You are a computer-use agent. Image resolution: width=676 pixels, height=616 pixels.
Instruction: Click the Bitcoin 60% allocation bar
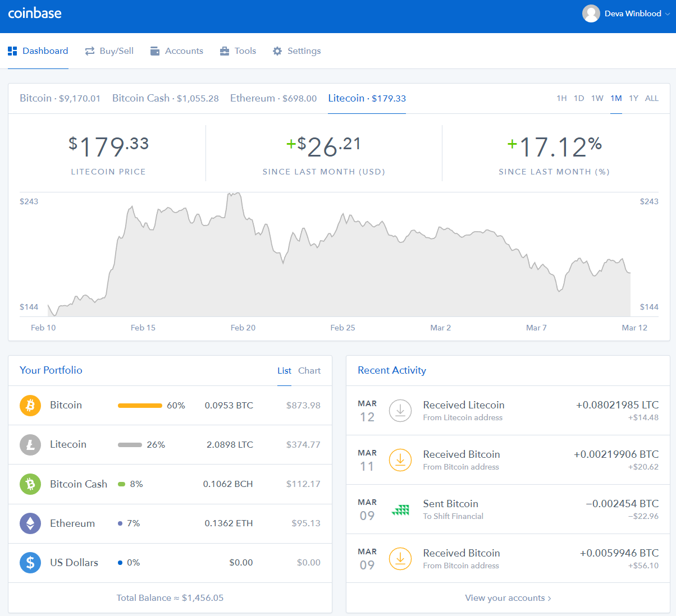point(140,406)
